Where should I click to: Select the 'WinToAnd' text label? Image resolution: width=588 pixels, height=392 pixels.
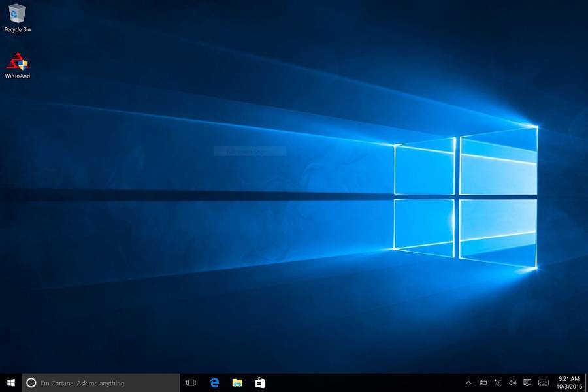[17, 76]
